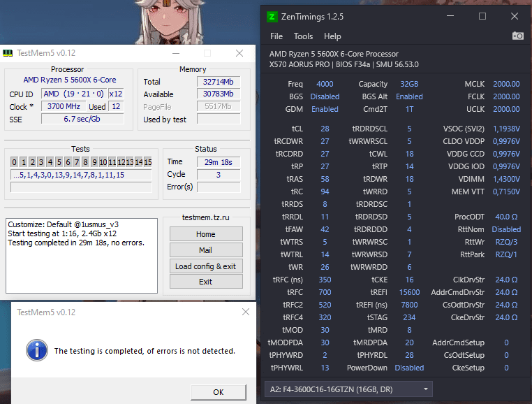Click the Home button in TestMem5
This screenshot has height=404, width=532.
pos(206,234)
